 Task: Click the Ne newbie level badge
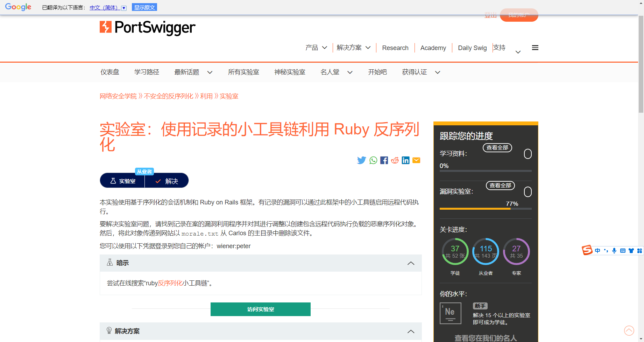[x=451, y=313]
